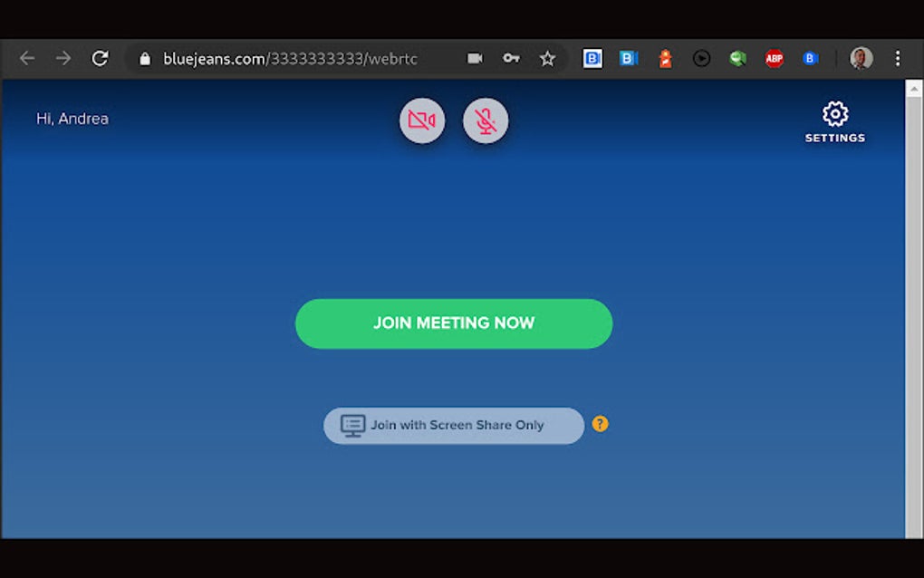Open the browser profile avatar menu
The height and width of the screenshot is (578, 924).
[860, 58]
